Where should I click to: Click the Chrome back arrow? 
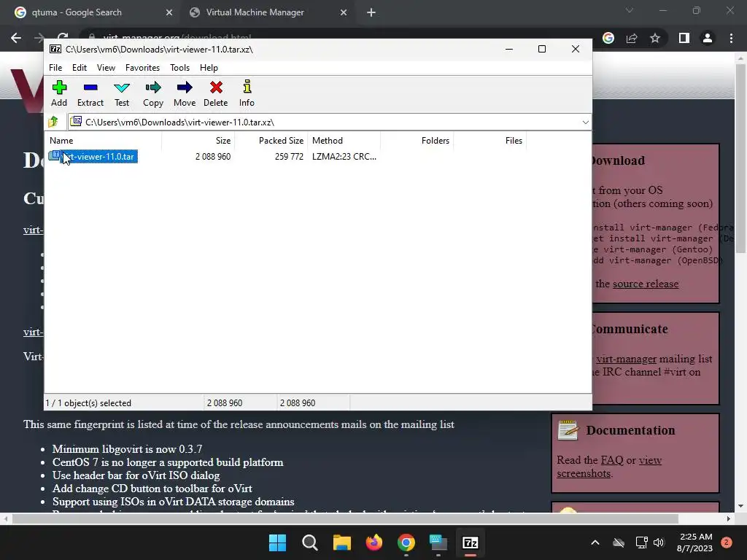coord(16,38)
